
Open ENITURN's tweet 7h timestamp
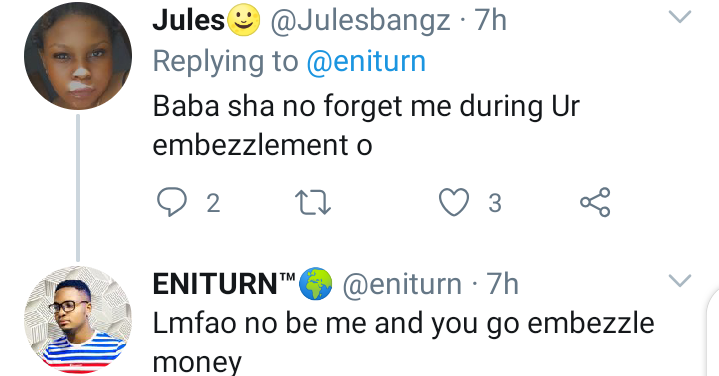click(x=503, y=284)
